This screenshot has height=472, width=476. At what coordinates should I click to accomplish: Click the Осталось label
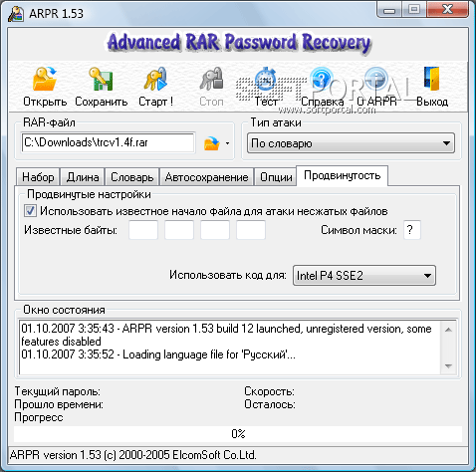point(270,404)
